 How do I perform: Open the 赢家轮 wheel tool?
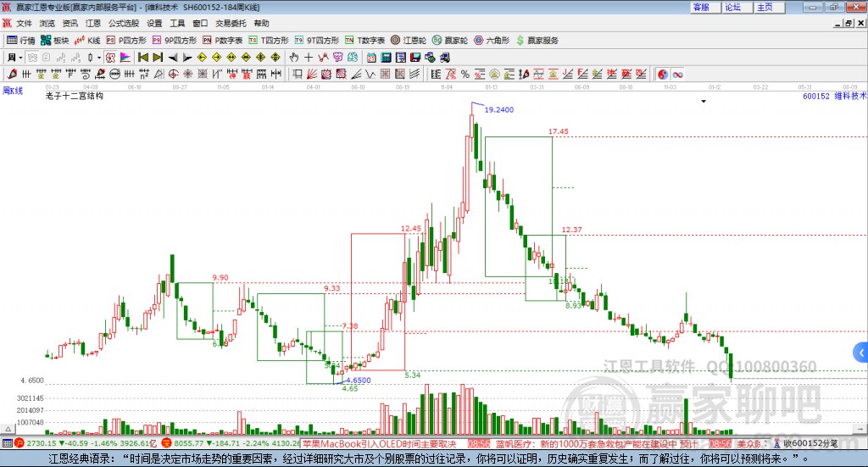coord(450,41)
